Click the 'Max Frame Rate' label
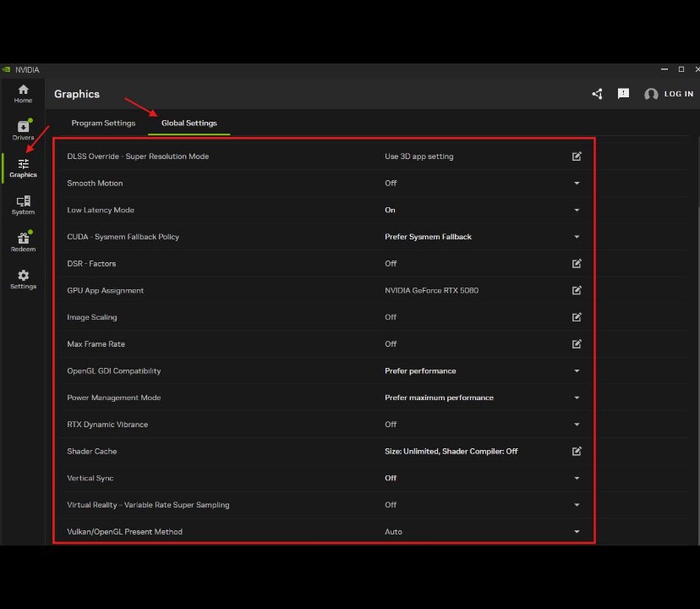 click(x=96, y=344)
